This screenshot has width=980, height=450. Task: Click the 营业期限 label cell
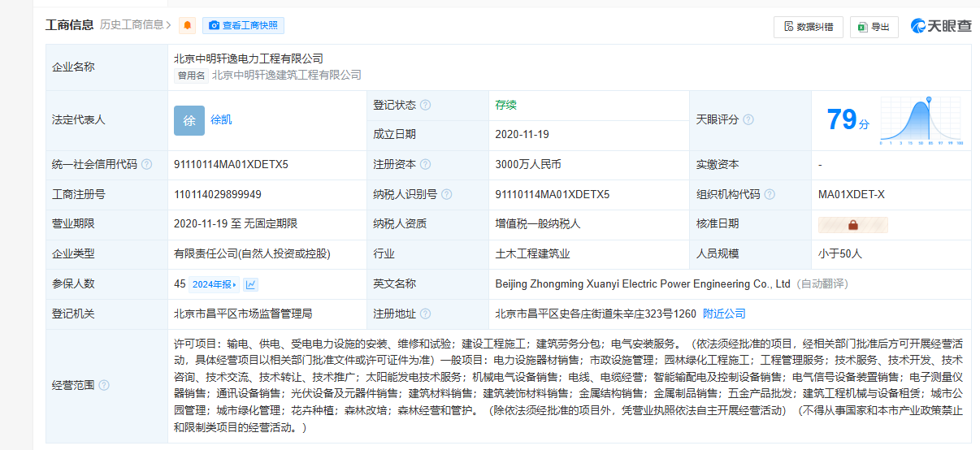pos(106,224)
